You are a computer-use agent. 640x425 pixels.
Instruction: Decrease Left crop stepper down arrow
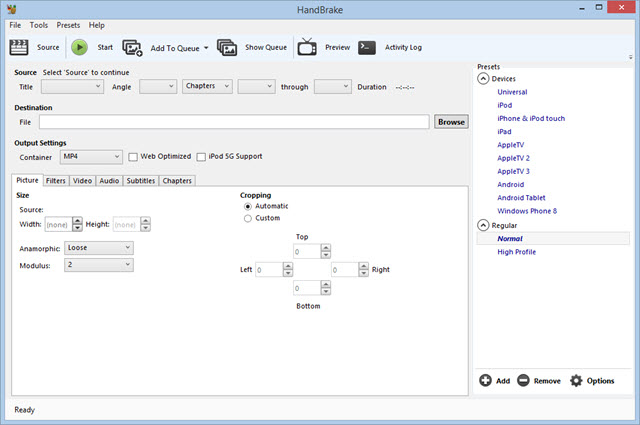(288, 273)
